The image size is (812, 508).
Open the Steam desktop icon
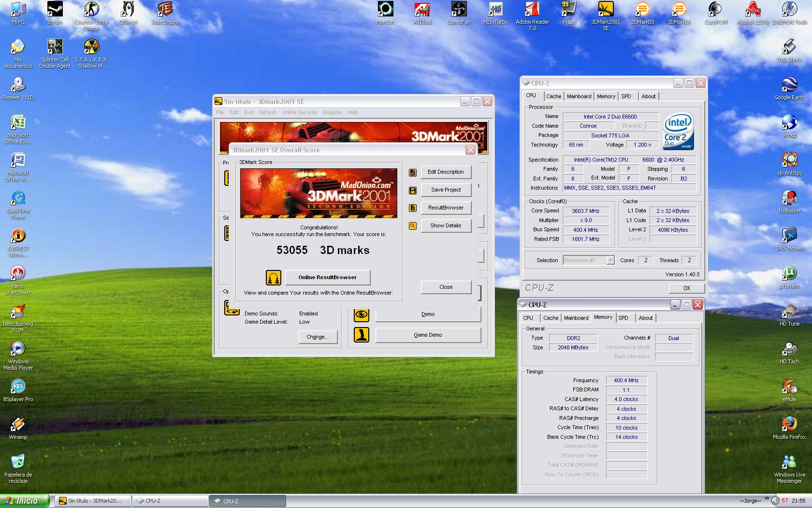tap(55, 13)
